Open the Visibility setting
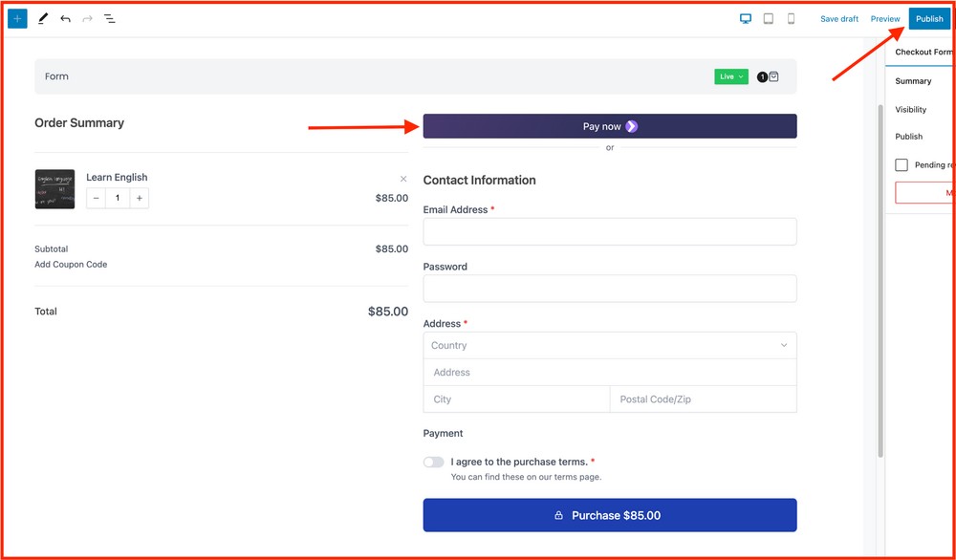 tap(909, 109)
